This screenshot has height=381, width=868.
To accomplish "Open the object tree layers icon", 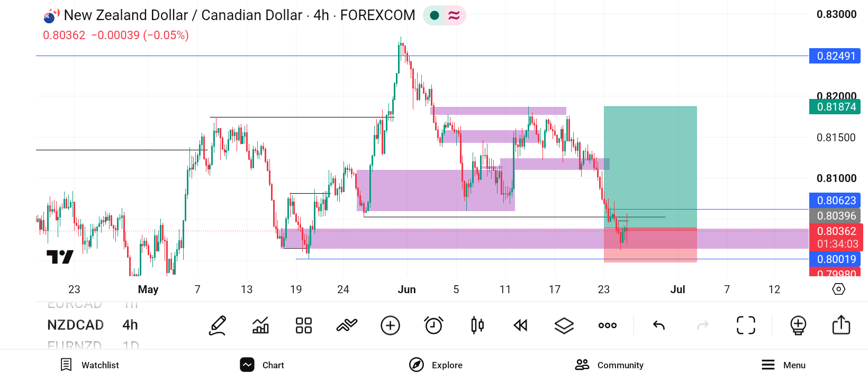I will 564,325.
